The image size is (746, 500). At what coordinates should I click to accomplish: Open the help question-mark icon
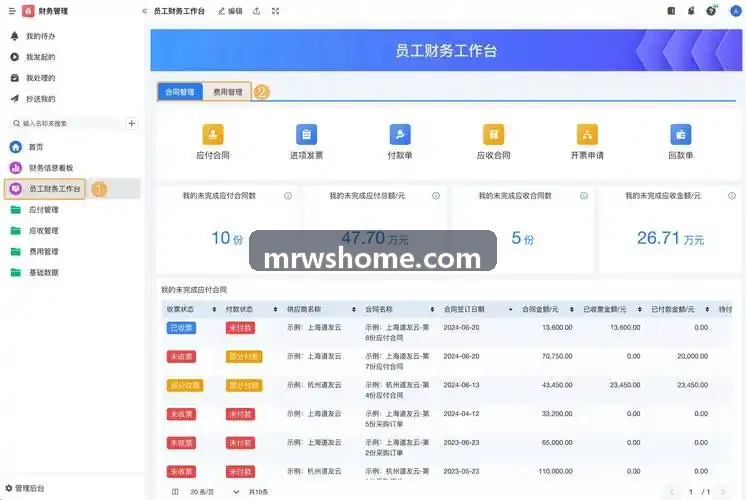coord(711,11)
